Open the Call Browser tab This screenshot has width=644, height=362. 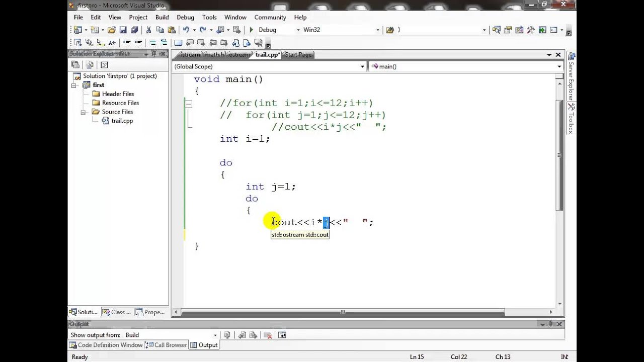[167, 345]
